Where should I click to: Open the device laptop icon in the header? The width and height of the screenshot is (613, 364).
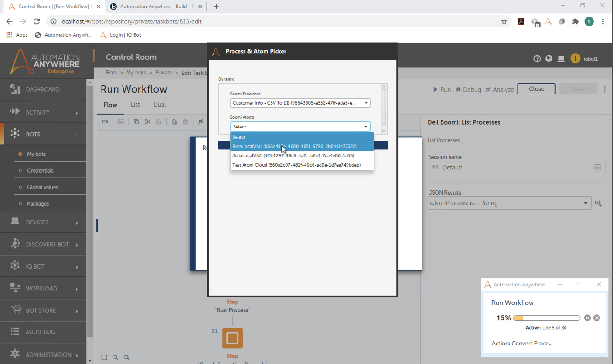561,59
